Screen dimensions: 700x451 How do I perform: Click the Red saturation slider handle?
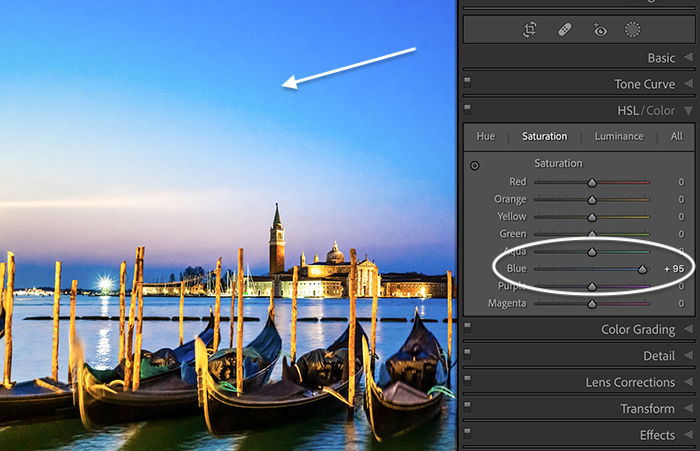coord(592,182)
